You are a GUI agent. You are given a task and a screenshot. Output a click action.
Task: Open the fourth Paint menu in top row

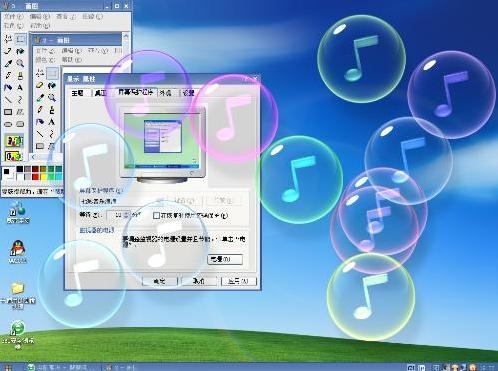[92, 16]
